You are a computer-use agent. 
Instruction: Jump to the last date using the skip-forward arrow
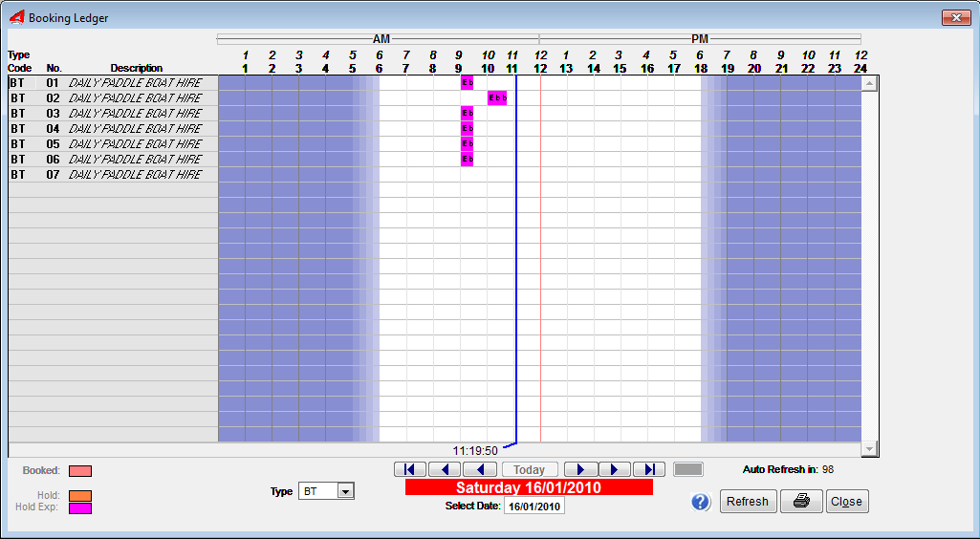pyautogui.click(x=649, y=469)
